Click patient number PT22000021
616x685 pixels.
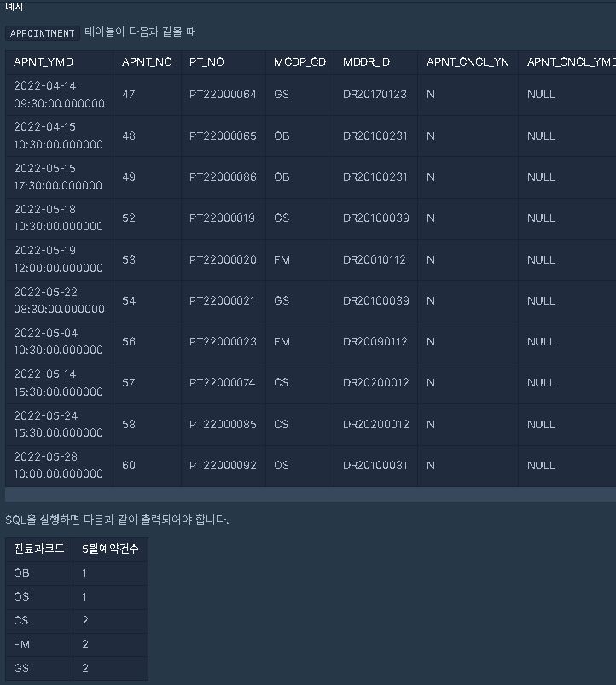pyautogui.click(x=222, y=300)
